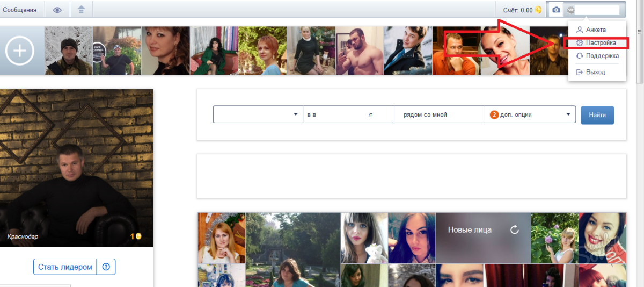Click the eye icon in top toolbar
Screen dimensions: 644x287
tap(57, 10)
